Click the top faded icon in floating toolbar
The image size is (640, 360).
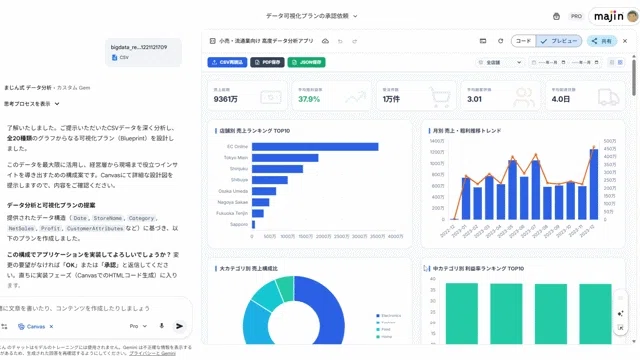click(620, 298)
